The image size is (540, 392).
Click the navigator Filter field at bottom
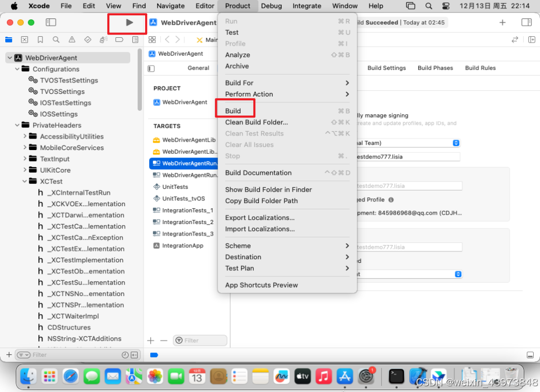click(x=77, y=355)
